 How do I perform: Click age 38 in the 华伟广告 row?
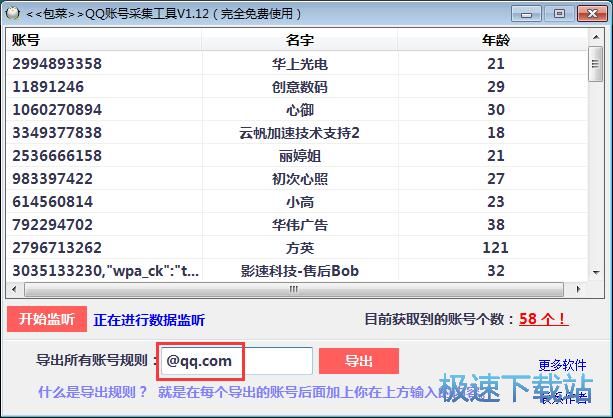[x=496, y=225]
